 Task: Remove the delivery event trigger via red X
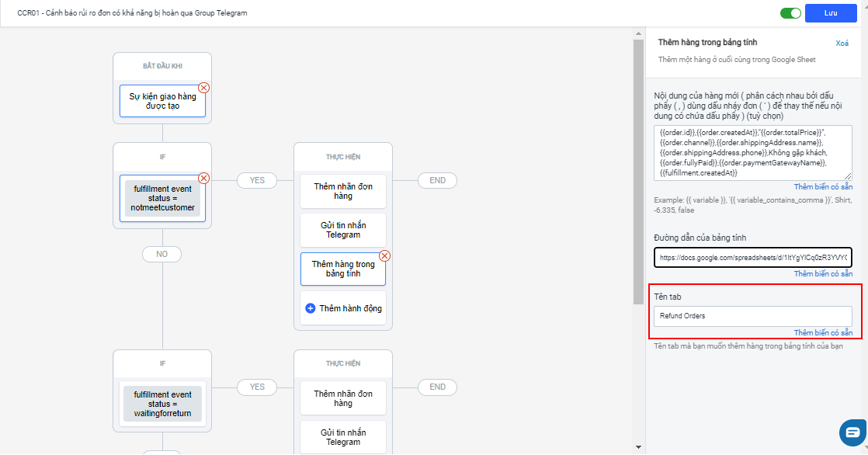tap(204, 88)
